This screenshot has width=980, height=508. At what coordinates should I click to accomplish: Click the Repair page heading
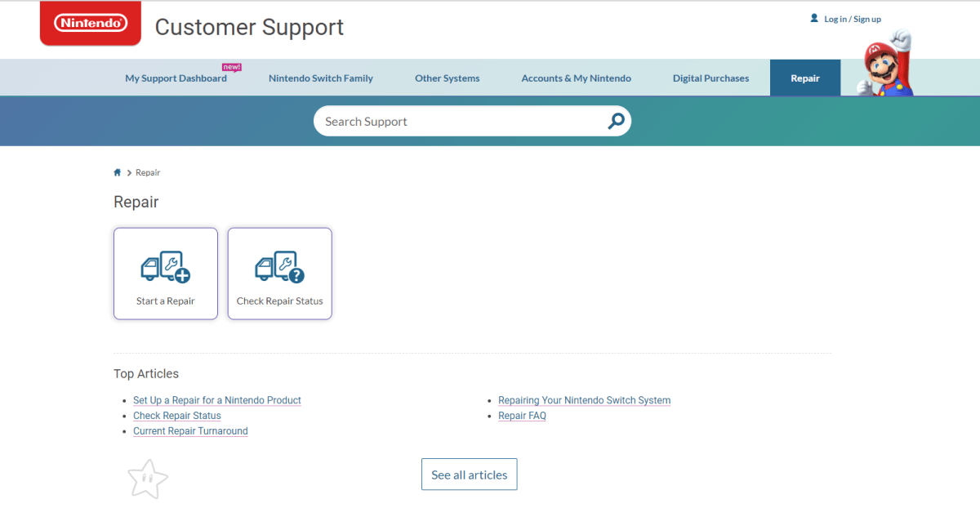136,202
